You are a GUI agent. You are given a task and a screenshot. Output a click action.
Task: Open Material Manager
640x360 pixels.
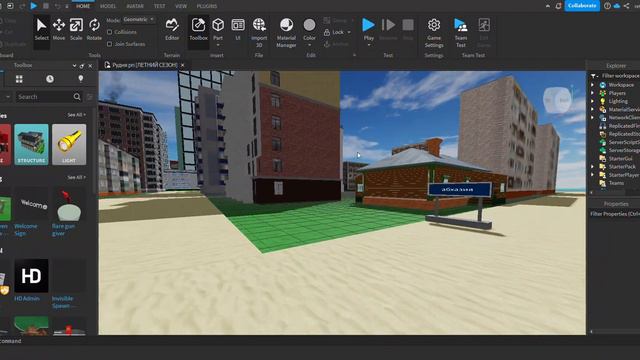tap(286, 33)
